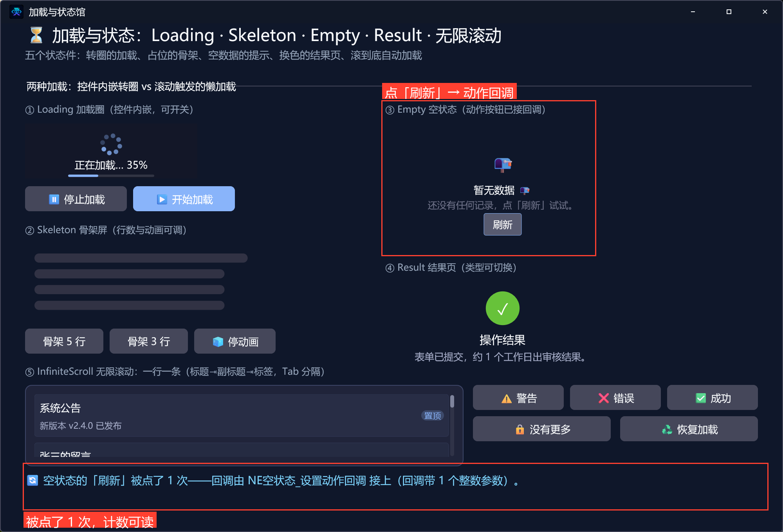Image resolution: width=783 pixels, height=532 pixels.
Task: Switch the result page to 警告
Action: point(518,398)
